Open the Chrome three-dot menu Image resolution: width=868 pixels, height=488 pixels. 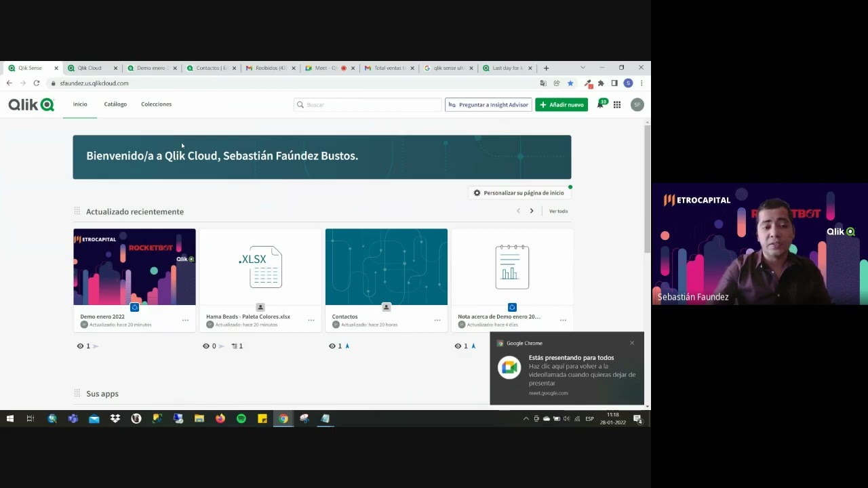642,83
